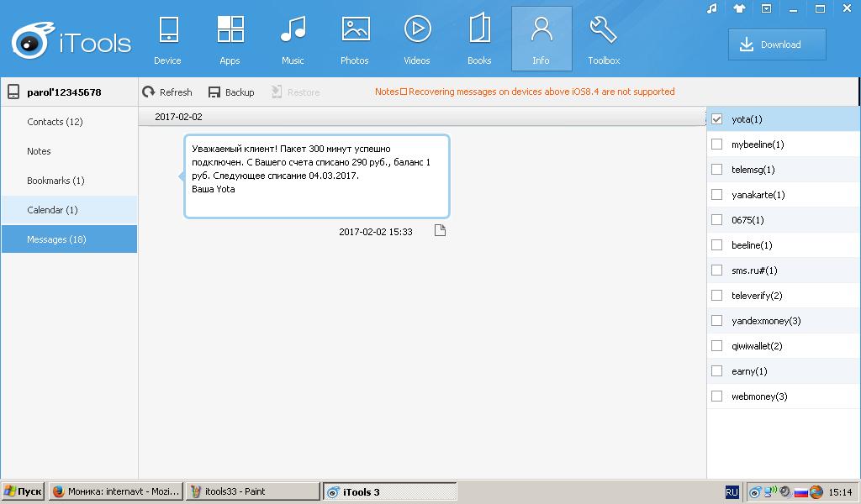Image resolution: width=861 pixels, height=504 pixels.
Task: Open the Device section
Action: (167, 39)
